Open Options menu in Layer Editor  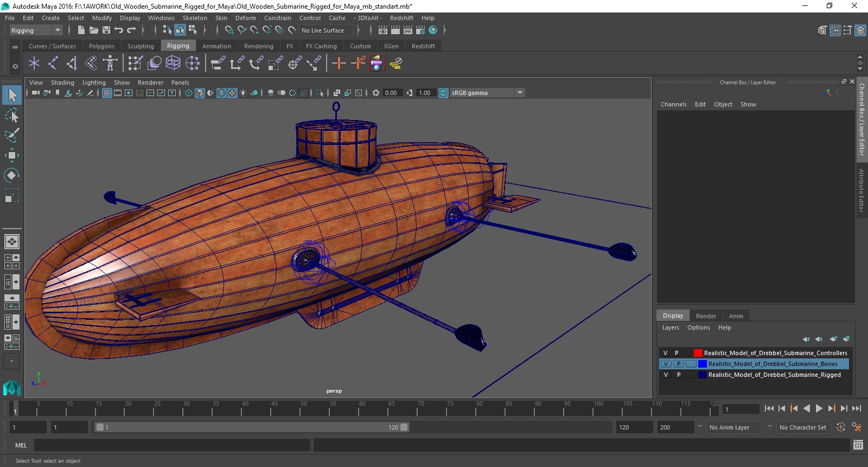pyautogui.click(x=698, y=327)
